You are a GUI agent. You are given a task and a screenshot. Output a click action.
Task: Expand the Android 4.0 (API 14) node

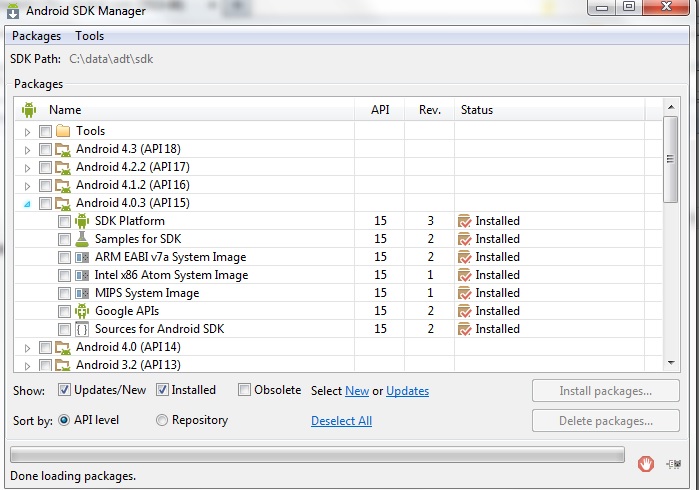coord(27,348)
